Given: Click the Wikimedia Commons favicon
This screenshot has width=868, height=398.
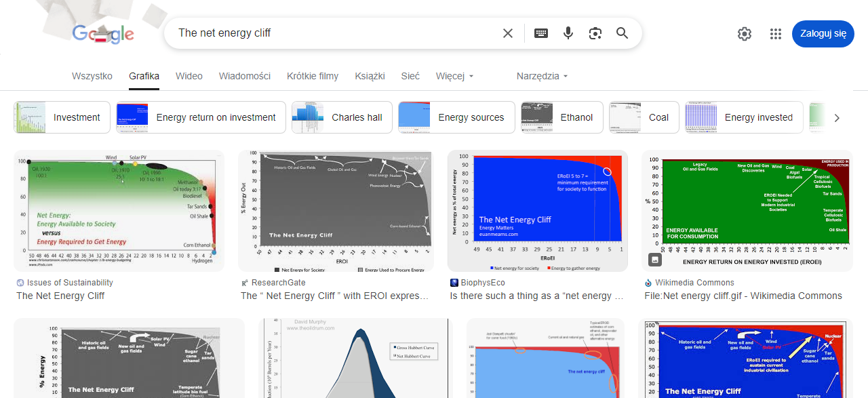Looking at the screenshot, I should (648, 283).
